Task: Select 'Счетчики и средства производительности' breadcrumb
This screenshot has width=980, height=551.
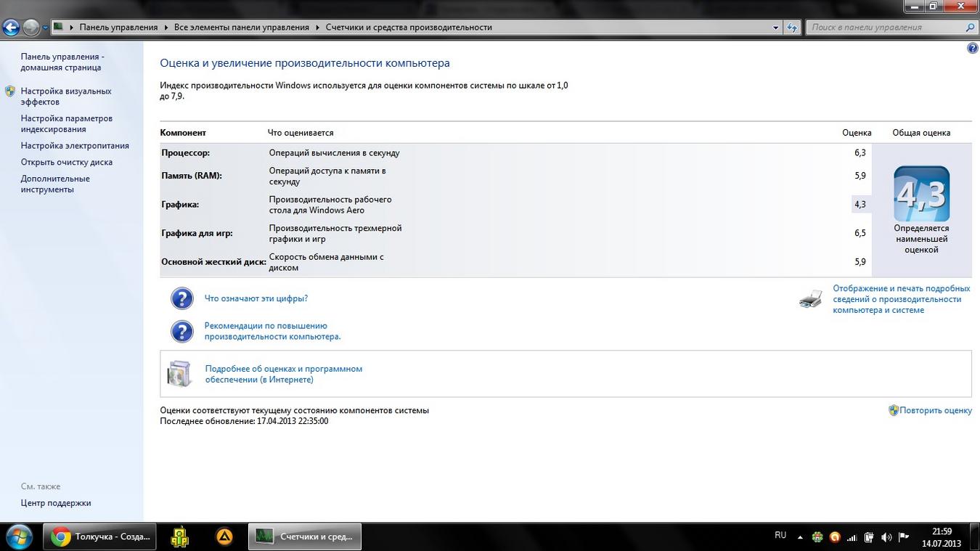Action: point(409,27)
